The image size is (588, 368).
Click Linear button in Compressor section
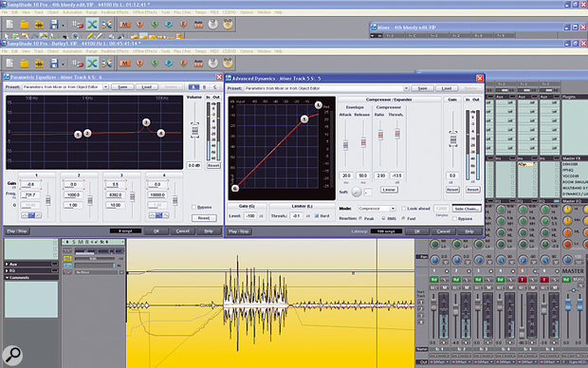389,190
